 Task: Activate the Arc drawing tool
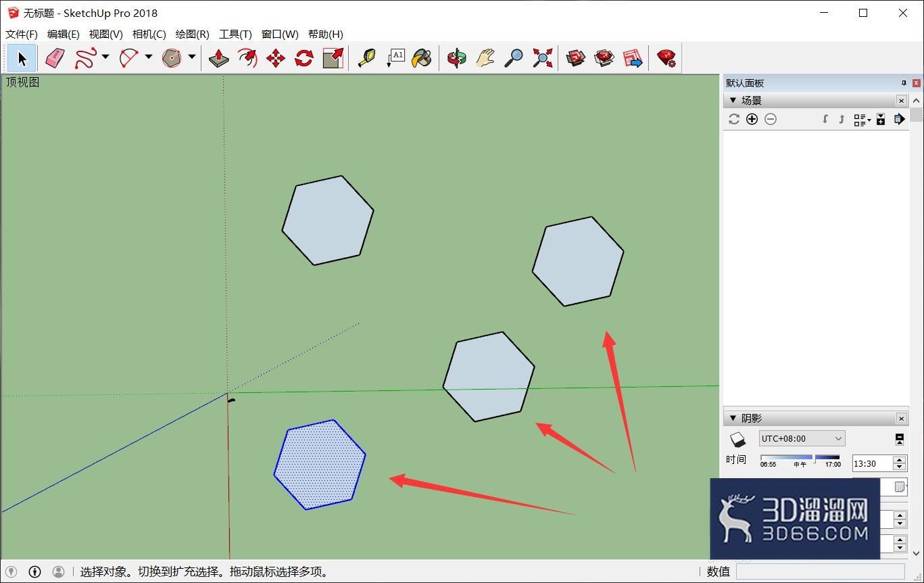129,58
